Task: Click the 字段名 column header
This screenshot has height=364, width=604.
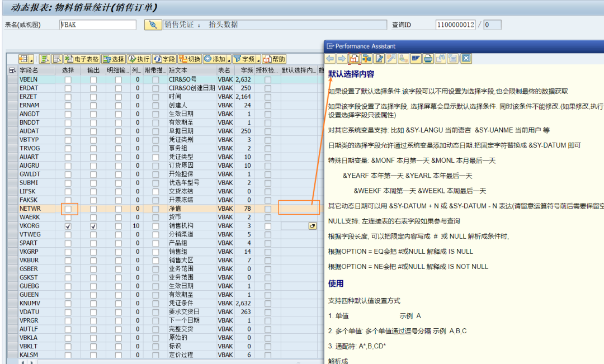Action: click(36, 70)
